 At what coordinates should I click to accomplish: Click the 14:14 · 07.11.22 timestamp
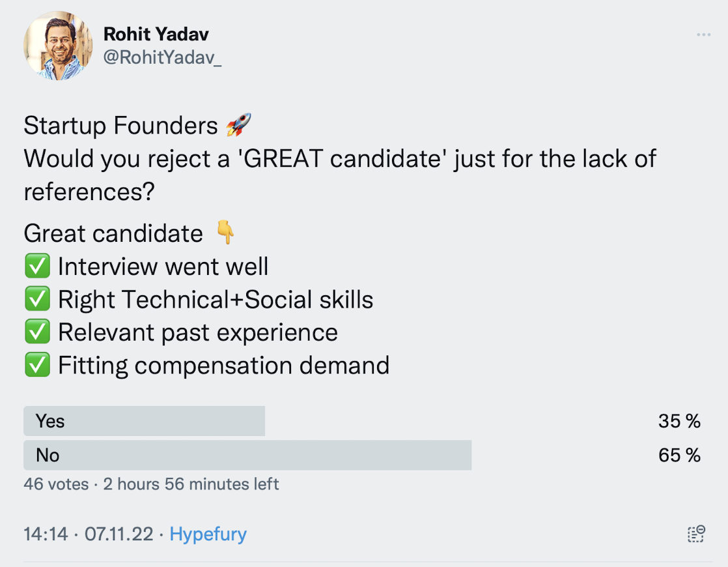(89, 534)
